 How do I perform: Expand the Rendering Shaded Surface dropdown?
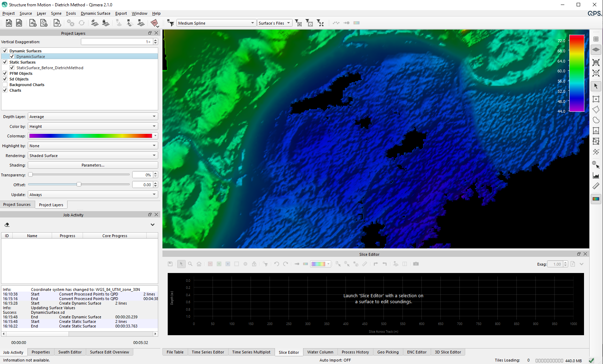point(93,156)
